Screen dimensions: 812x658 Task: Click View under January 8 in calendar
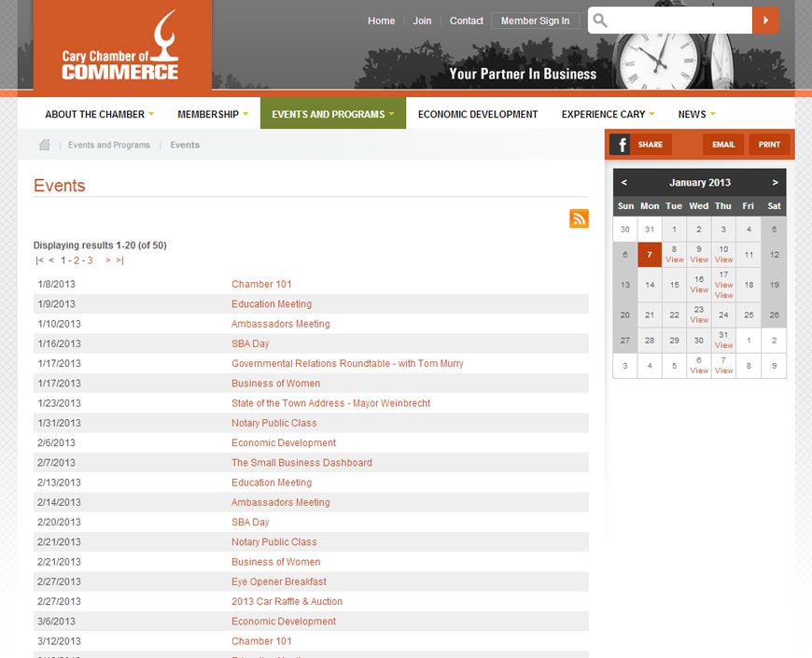(x=674, y=259)
